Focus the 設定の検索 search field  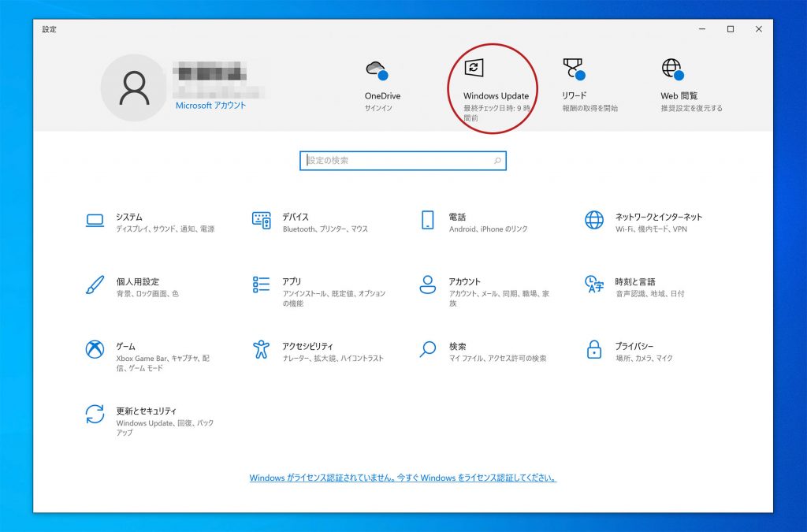pyautogui.click(x=403, y=161)
